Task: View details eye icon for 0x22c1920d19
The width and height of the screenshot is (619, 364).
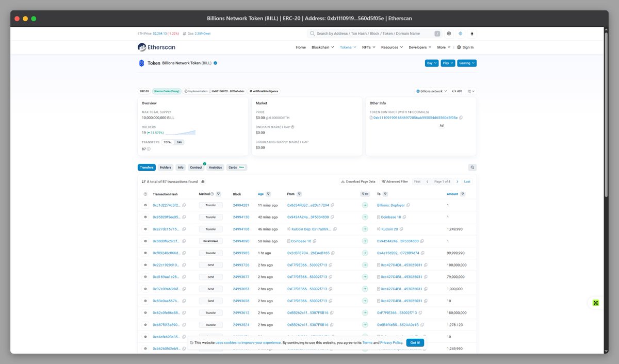Action: (x=145, y=265)
